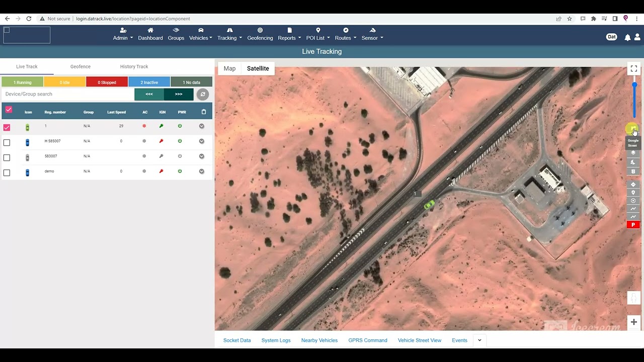
Task: Select the checkbox for 583007
Action: click(x=7, y=158)
